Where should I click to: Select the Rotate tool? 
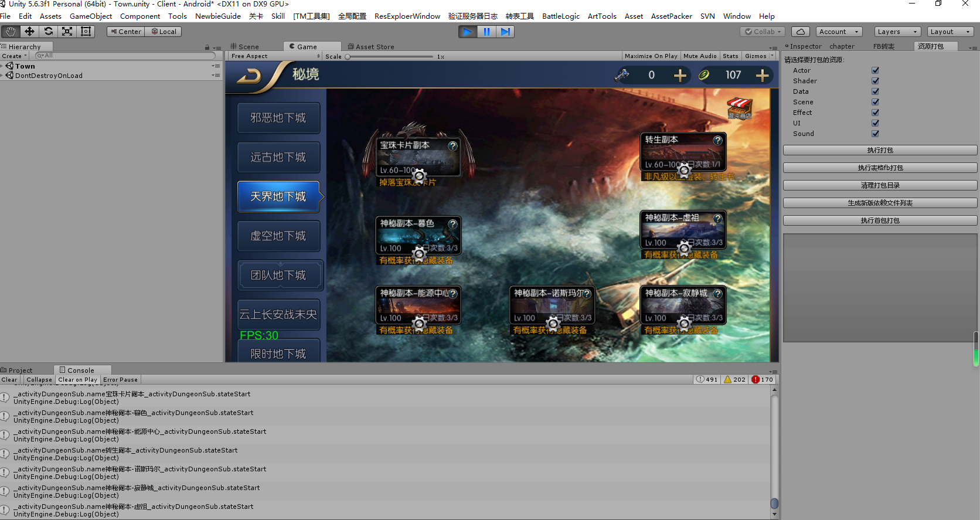click(49, 32)
